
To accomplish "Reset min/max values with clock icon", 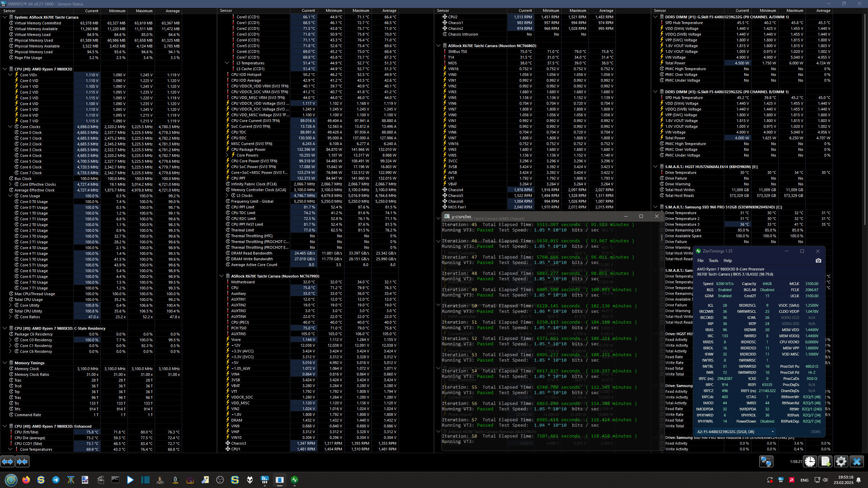I will pos(810,461).
